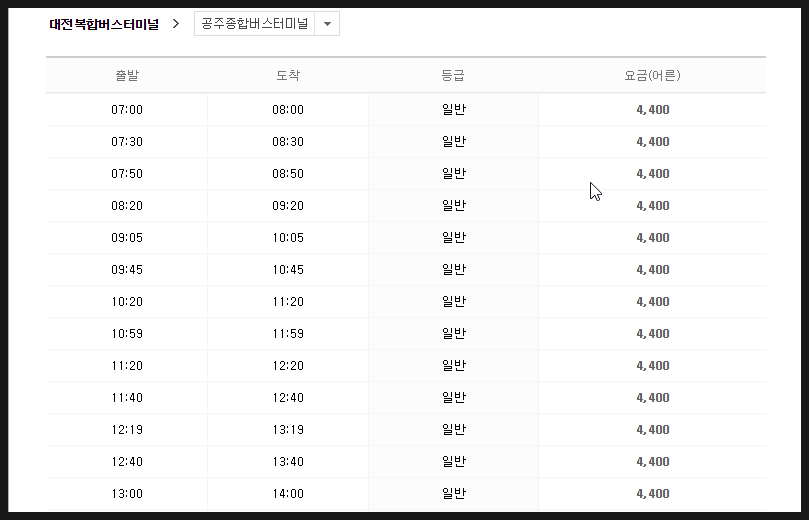Viewport: 809px width, 520px height.
Task: Open the destination terminal dropdown arrow
Action: coord(327,24)
